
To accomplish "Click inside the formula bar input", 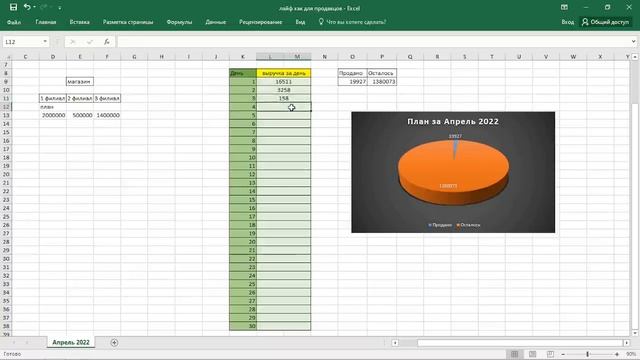I will pos(373,42).
